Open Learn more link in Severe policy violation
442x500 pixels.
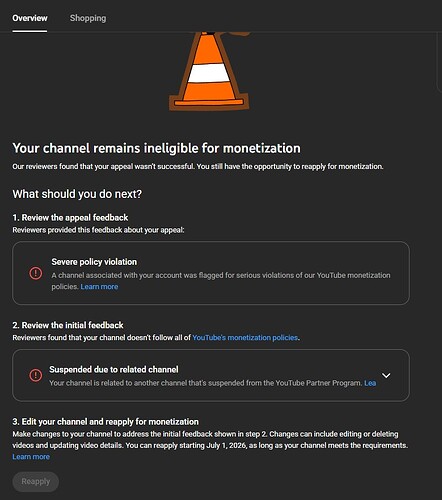(99, 287)
